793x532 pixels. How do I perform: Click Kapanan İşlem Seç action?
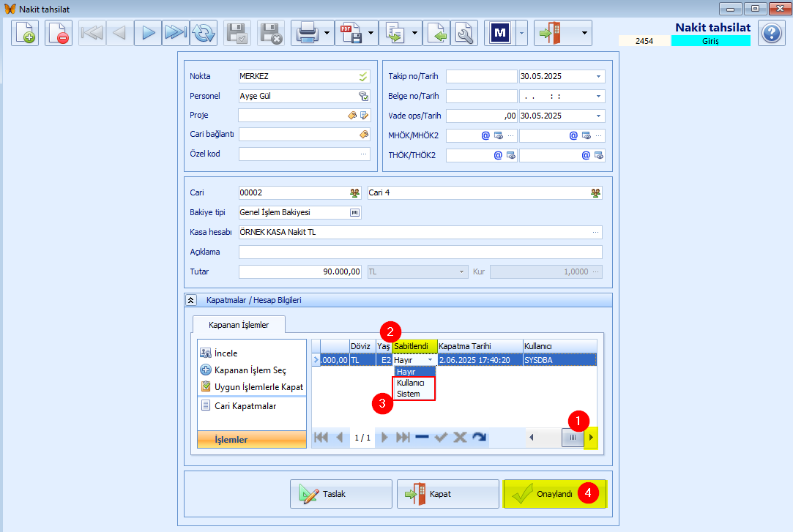[x=250, y=370]
